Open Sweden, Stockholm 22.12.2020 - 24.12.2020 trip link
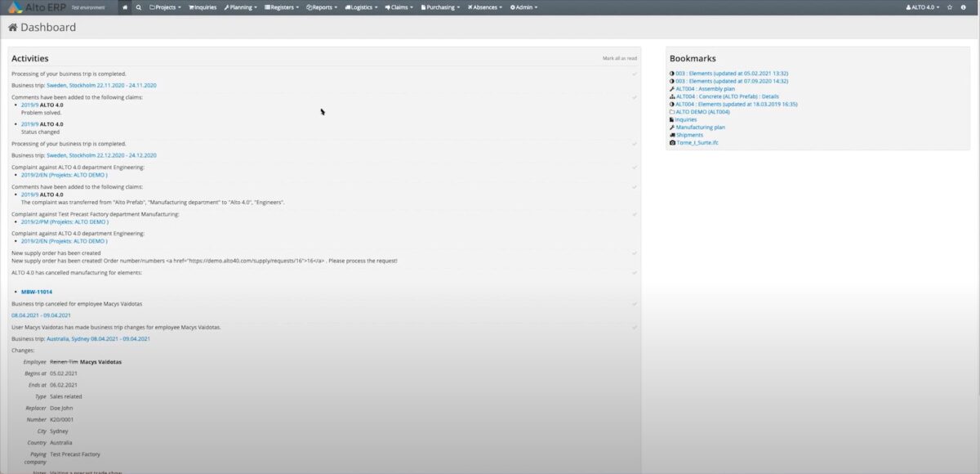980x474 pixels. [101, 155]
